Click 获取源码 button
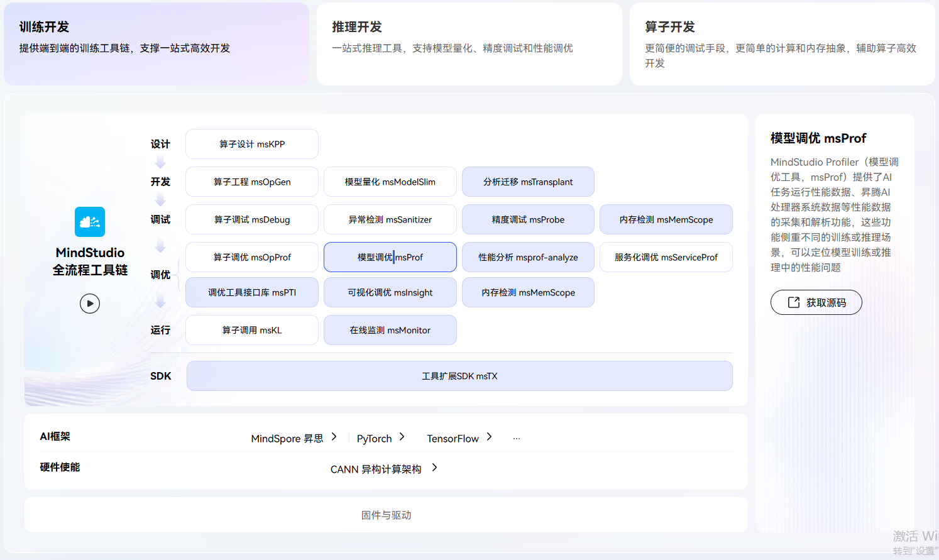The image size is (939, 560). tap(816, 302)
